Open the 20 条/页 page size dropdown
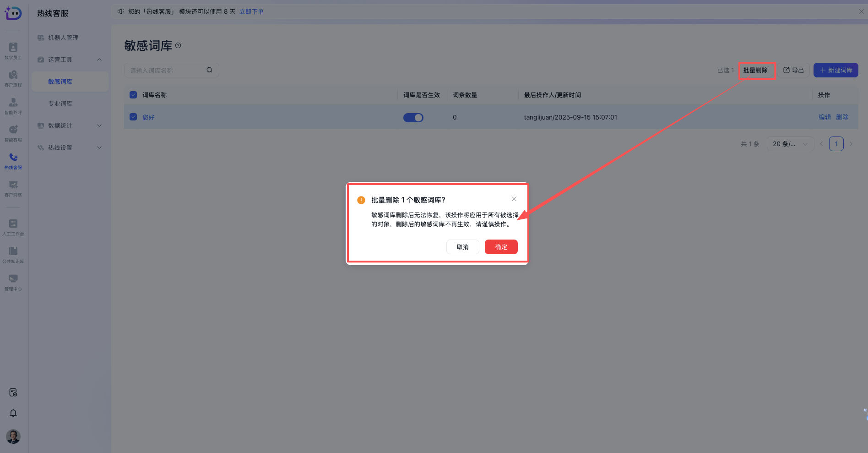 tap(790, 143)
